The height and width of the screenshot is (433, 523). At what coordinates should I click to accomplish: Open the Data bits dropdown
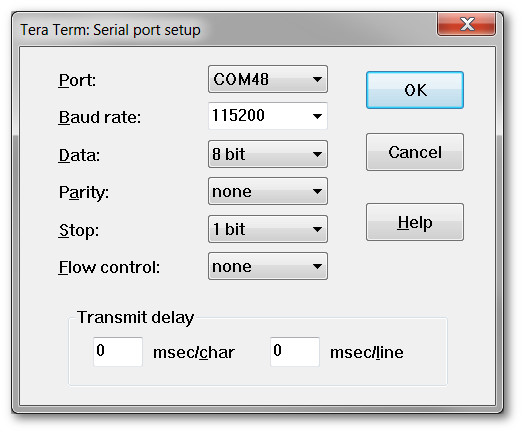[268, 154]
